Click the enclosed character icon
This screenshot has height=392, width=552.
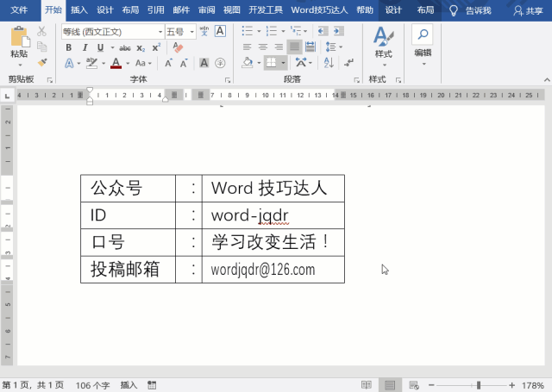point(220,63)
